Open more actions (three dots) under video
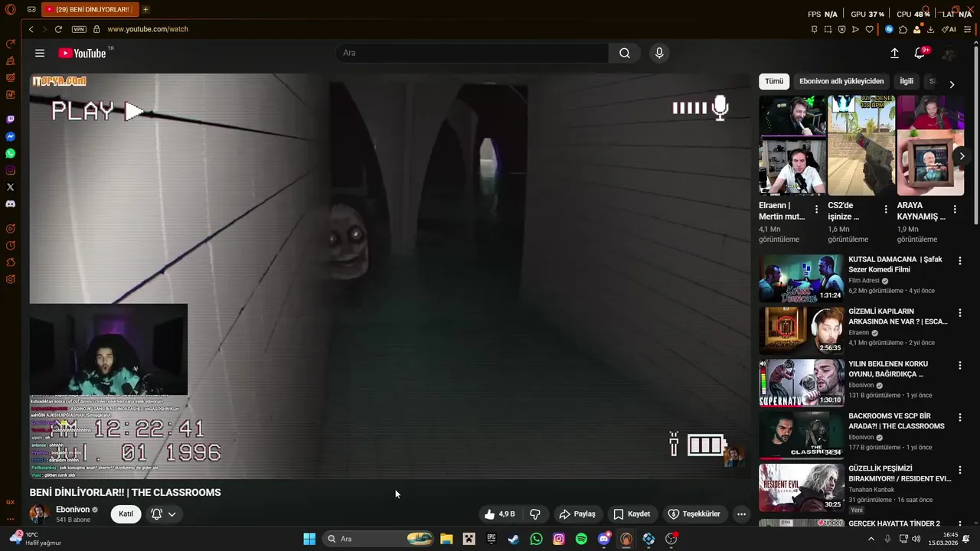980x551 pixels. coord(741,514)
